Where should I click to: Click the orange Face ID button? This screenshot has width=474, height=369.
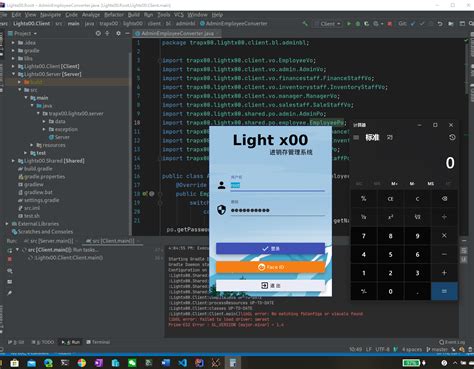pos(270,267)
